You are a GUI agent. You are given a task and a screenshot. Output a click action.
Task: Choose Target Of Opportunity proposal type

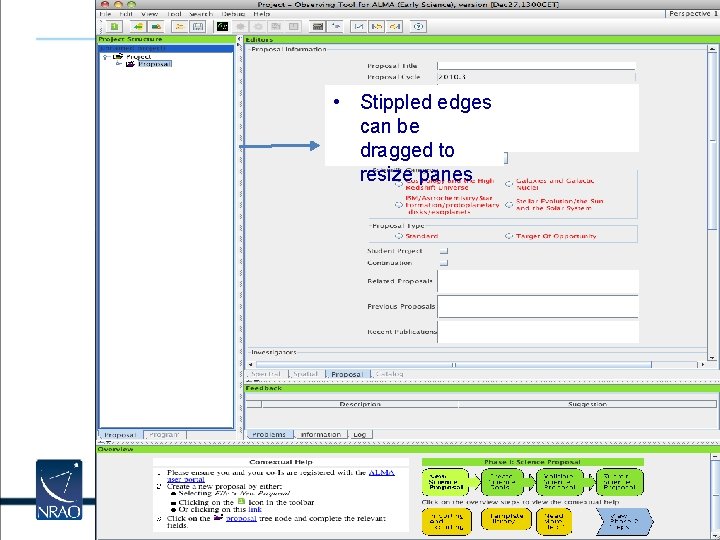tap(509, 236)
